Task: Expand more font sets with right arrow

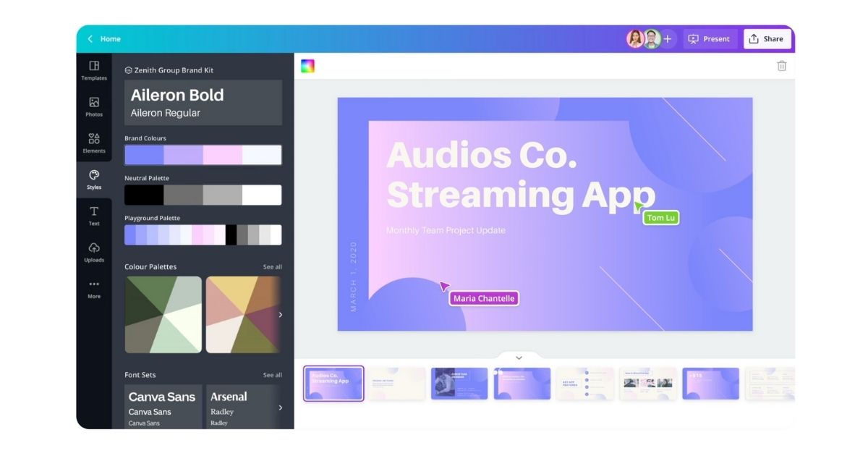Action: (281, 408)
